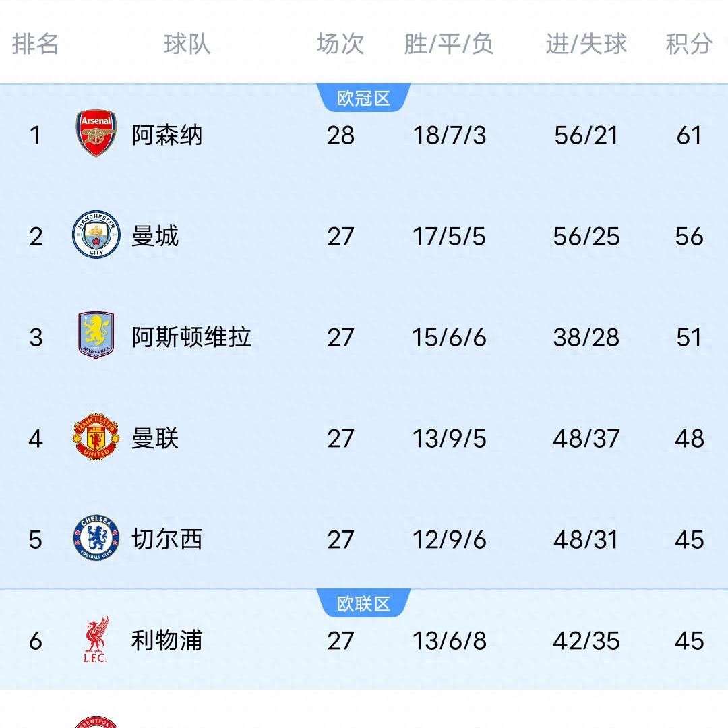Tap the Liverpool L.F.C. crest

tap(96, 640)
